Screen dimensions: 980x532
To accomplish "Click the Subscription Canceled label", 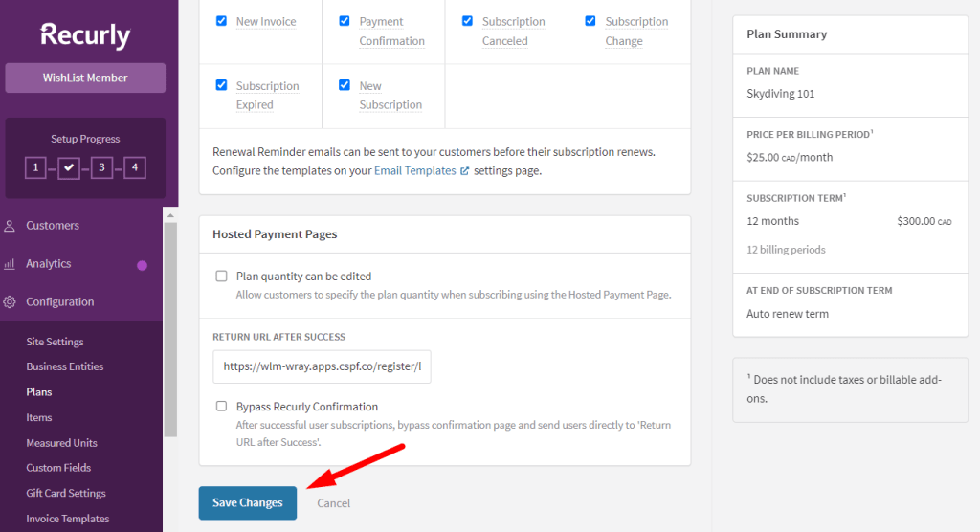I will pyautogui.click(x=513, y=32).
